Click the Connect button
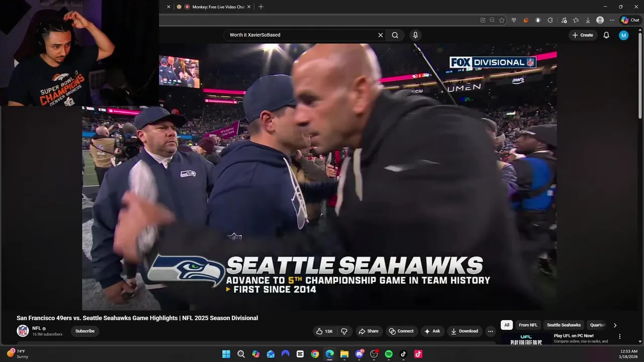 point(401,331)
